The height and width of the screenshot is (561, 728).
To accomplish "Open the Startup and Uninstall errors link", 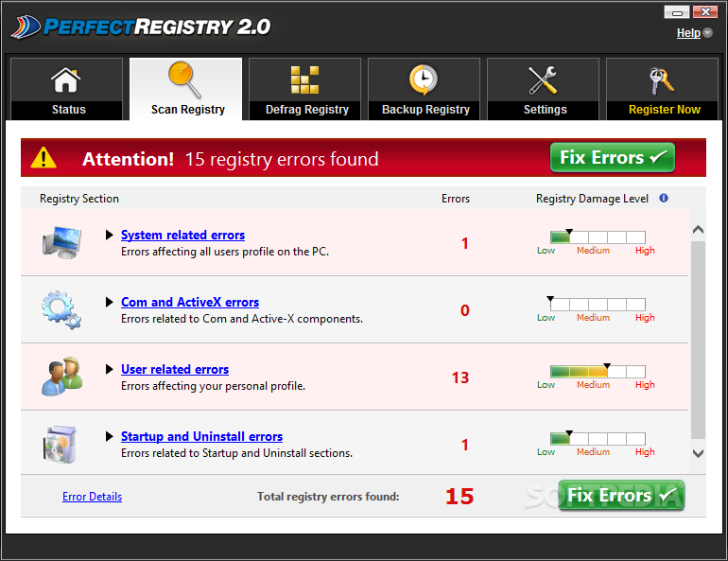I will (x=202, y=436).
